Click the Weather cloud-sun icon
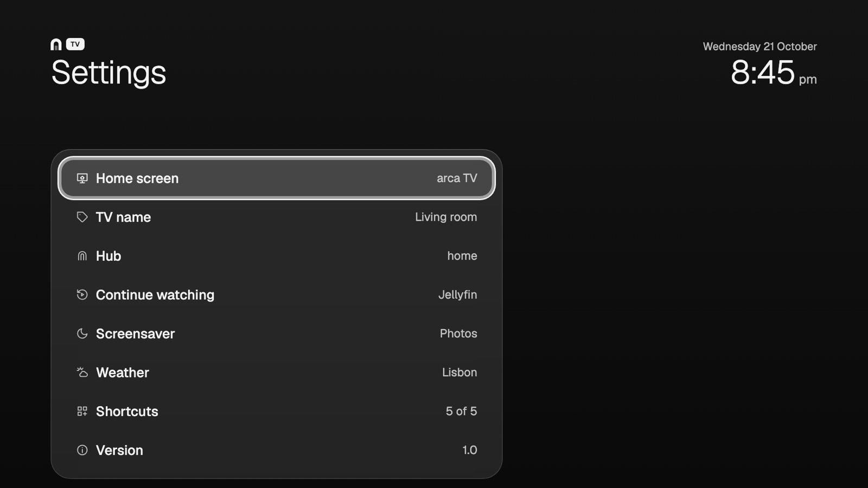The height and width of the screenshot is (488, 868). (x=82, y=373)
